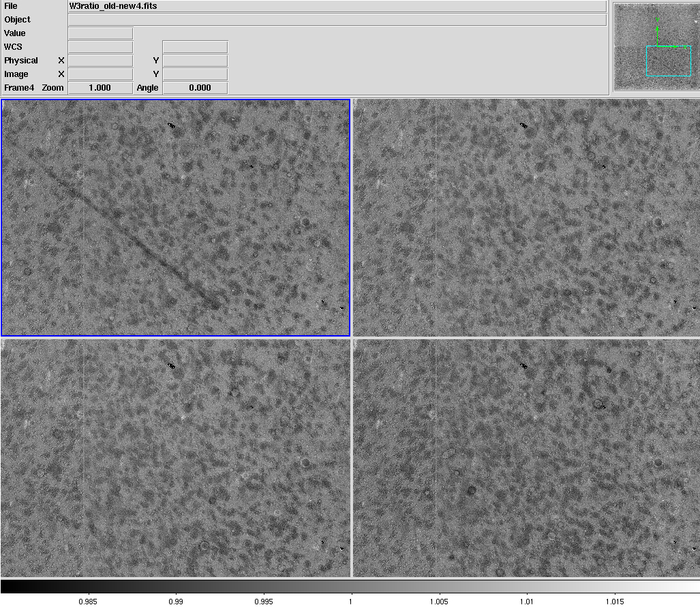Select the bottom-right image frame
The height and width of the screenshot is (607, 700).
pos(526,458)
